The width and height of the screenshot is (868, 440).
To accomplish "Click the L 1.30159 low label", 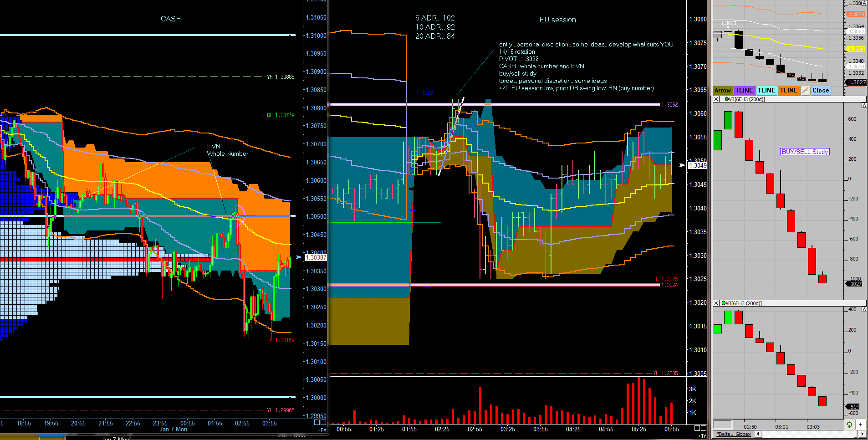I will tap(282, 340).
